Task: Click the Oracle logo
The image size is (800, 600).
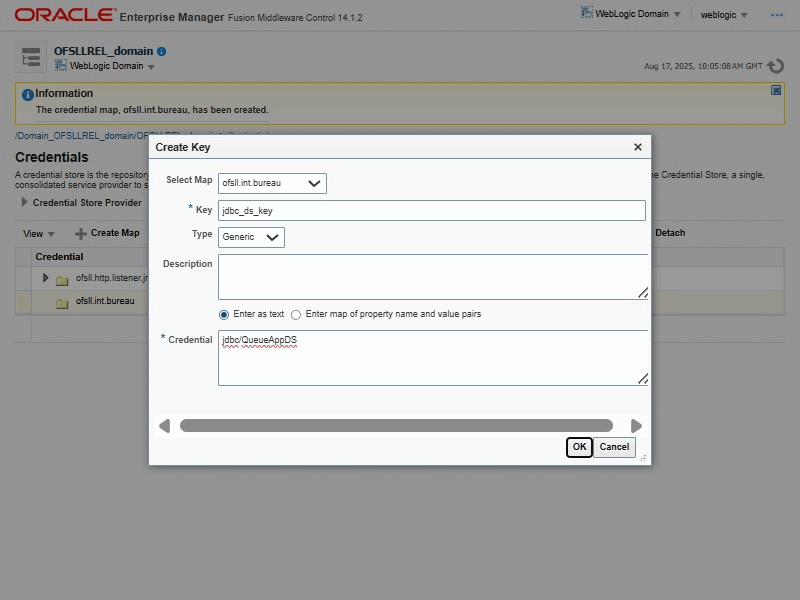Action: click(x=65, y=15)
